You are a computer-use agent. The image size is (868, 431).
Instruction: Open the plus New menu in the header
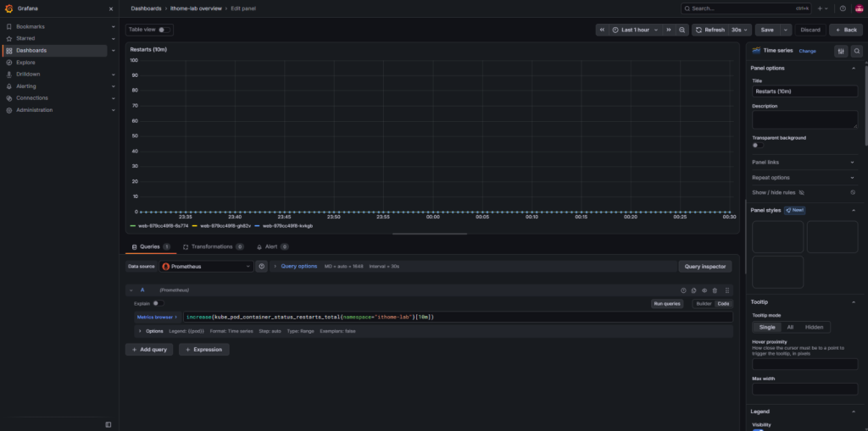coord(822,8)
